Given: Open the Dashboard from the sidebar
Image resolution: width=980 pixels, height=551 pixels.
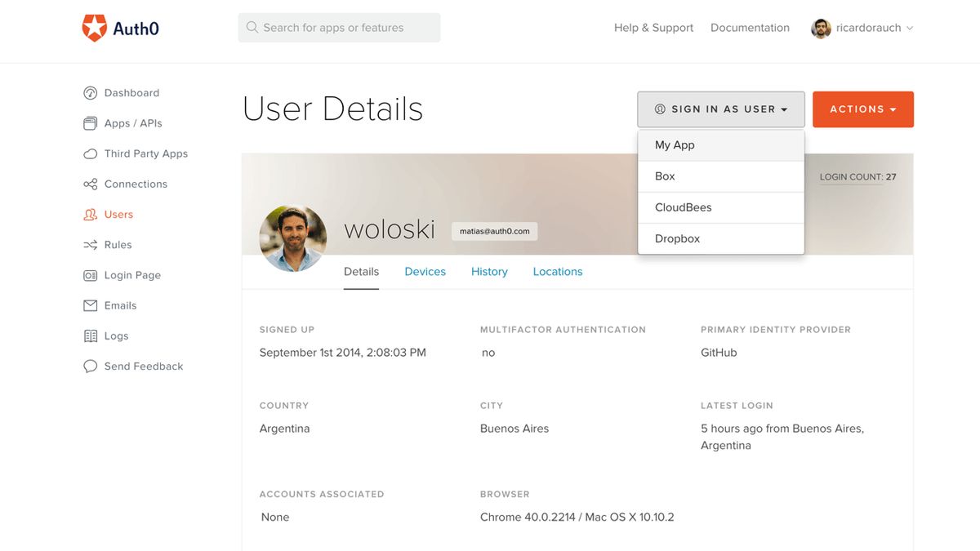Looking at the screenshot, I should pyautogui.click(x=131, y=92).
